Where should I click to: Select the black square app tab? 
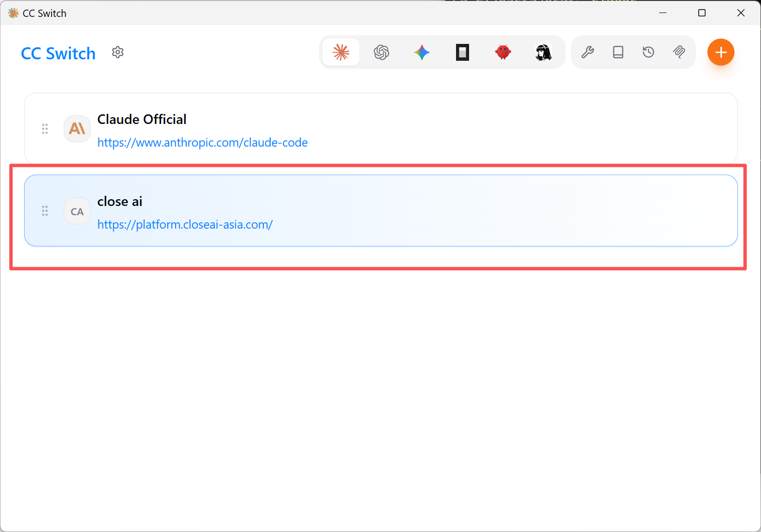tap(462, 52)
